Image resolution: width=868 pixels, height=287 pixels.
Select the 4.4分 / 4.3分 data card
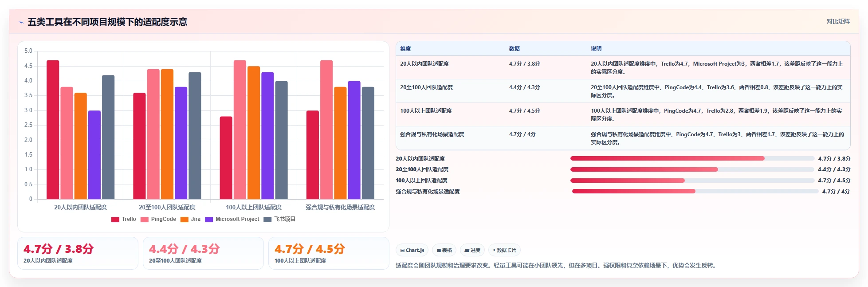203,253
